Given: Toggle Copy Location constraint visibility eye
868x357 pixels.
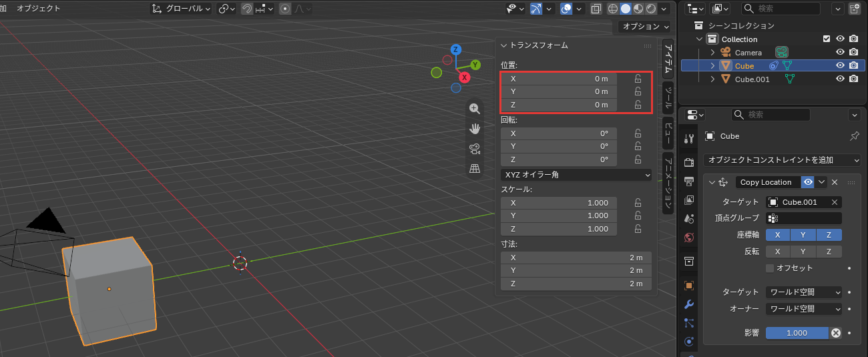Looking at the screenshot, I should [808, 182].
